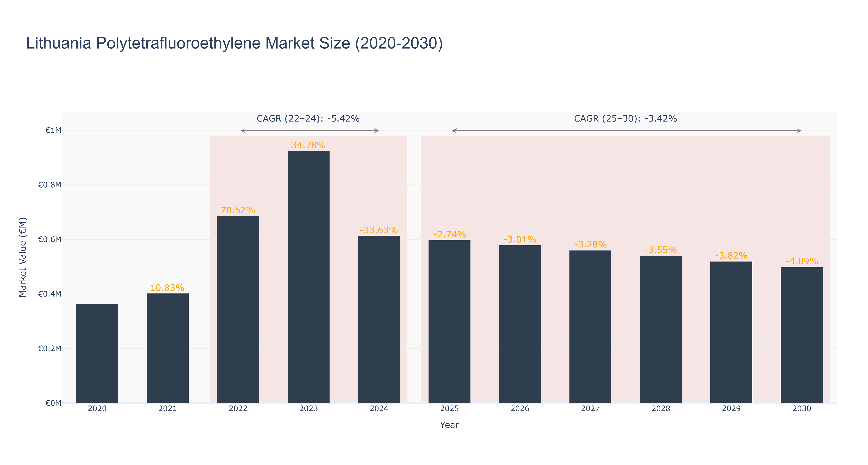Click the 2022 market value bar
868x465 pixels.
point(238,309)
